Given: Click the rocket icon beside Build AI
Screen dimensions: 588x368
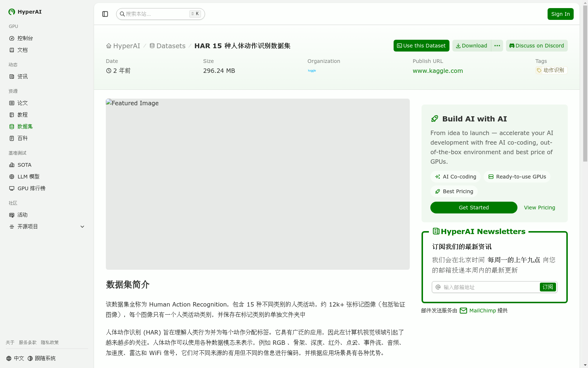Looking at the screenshot, I should pos(435,119).
